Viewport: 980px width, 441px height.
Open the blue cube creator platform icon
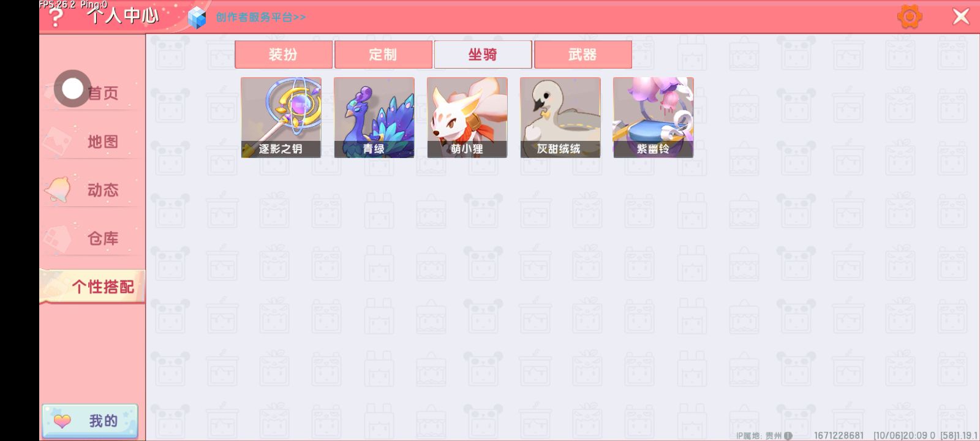pos(197,17)
